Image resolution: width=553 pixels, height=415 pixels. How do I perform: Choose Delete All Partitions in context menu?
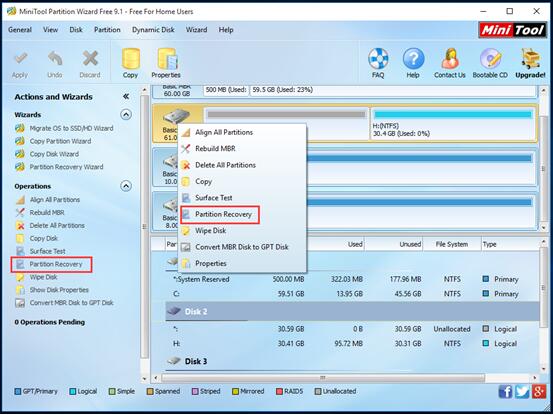pos(242,165)
